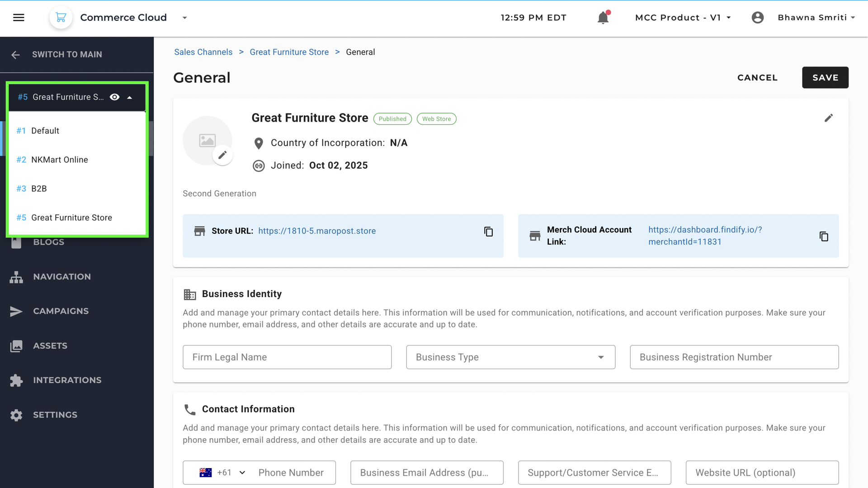Image resolution: width=868 pixels, height=488 pixels.
Task: Open the Settings gear in sidebar
Action: (16, 415)
